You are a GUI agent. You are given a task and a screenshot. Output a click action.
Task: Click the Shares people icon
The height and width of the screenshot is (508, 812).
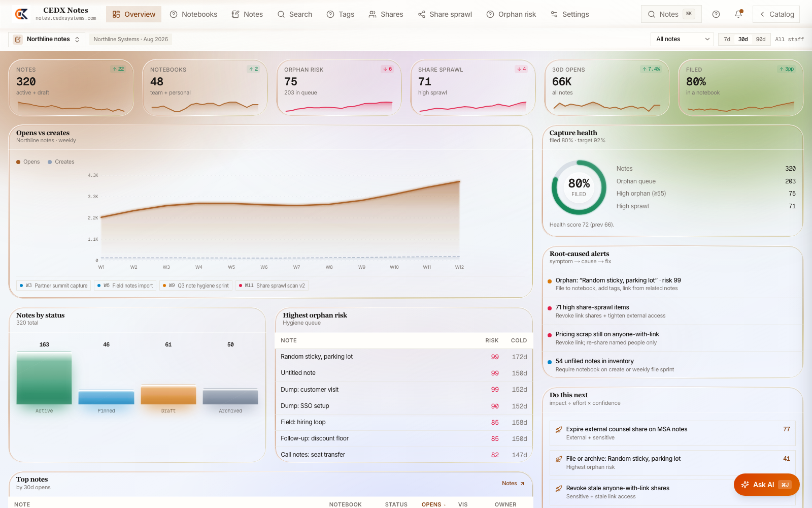click(x=373, y=14)
